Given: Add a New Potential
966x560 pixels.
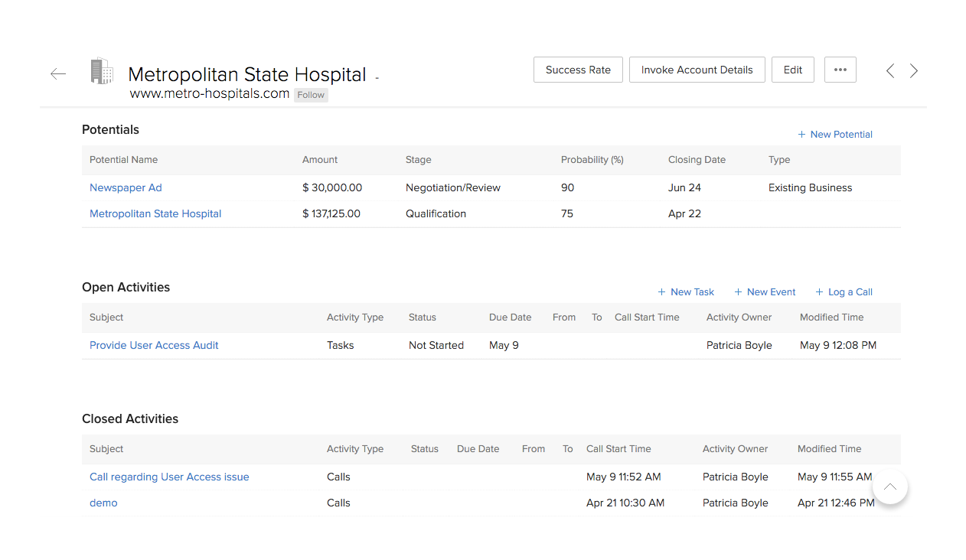Looking at the screenshot, I should tap(834, 135).
